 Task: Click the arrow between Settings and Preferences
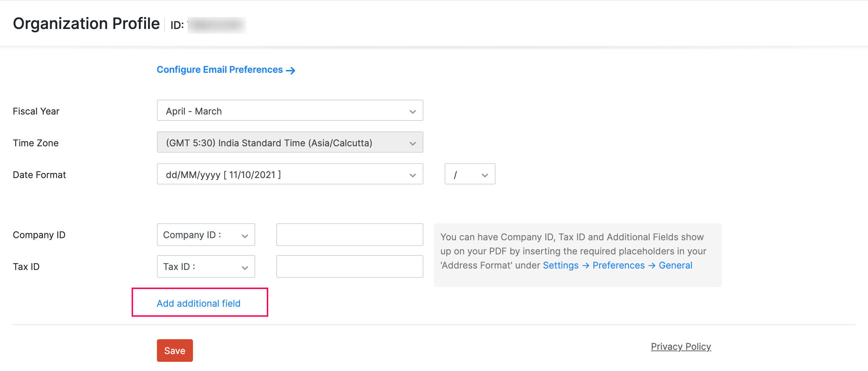(586, 266)
